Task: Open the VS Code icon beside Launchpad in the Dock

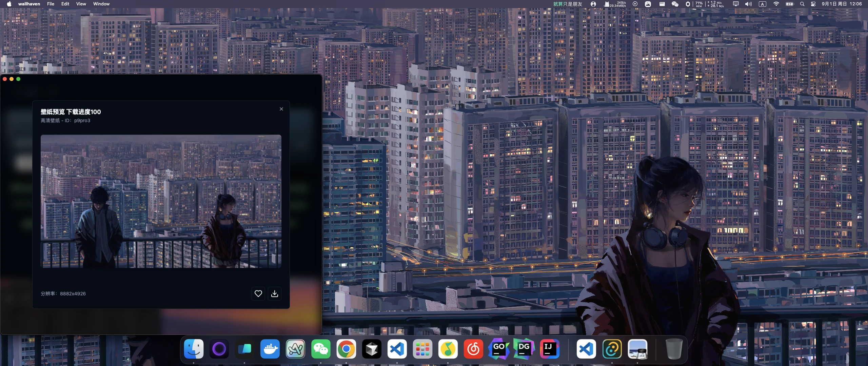Action: 397,349
